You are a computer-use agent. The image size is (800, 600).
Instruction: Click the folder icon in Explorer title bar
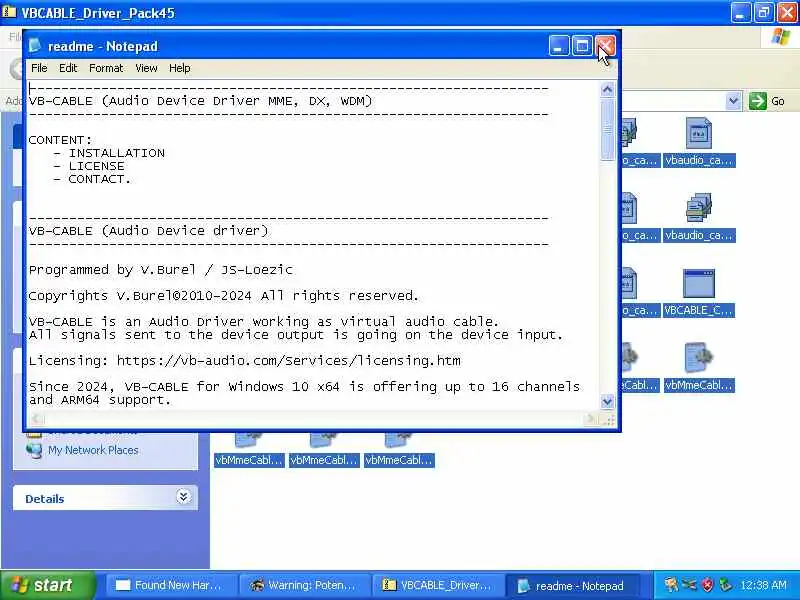(x=9, y=11)
